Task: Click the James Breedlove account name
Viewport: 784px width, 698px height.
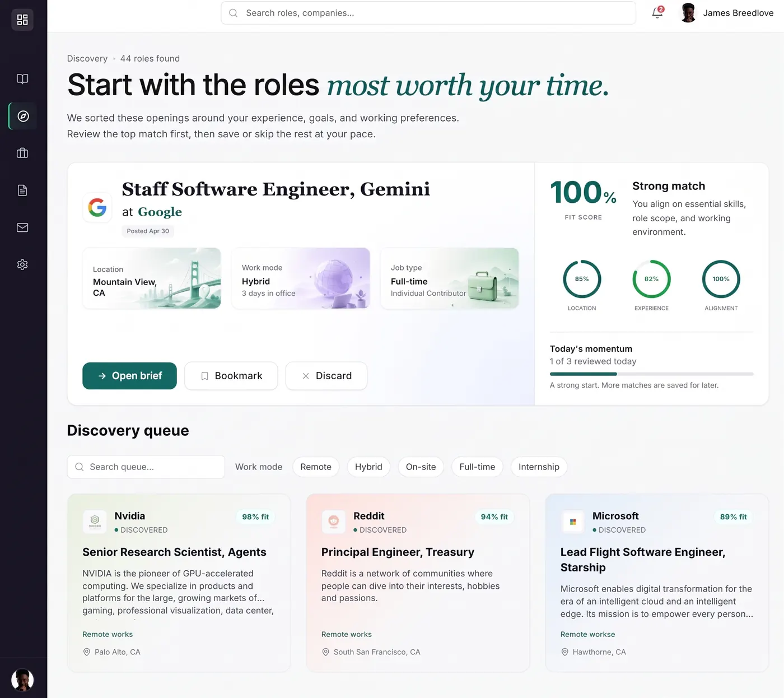Action: (738, 13)
